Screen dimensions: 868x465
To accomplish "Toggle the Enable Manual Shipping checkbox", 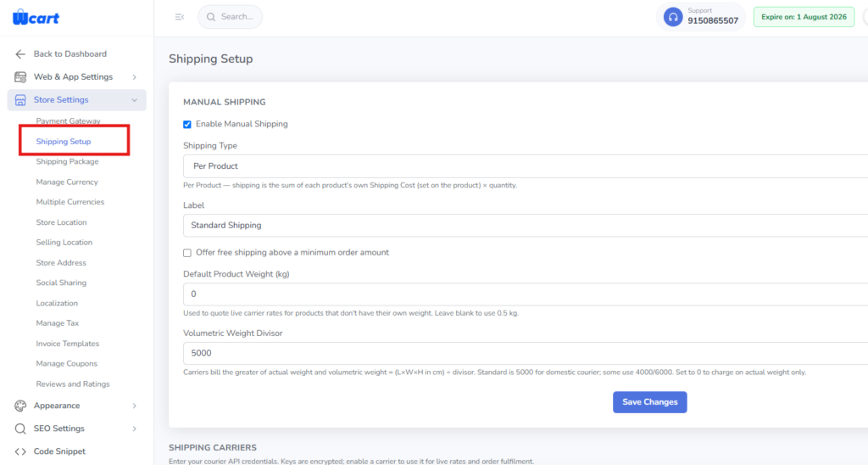I will click(x=187, y=124).
